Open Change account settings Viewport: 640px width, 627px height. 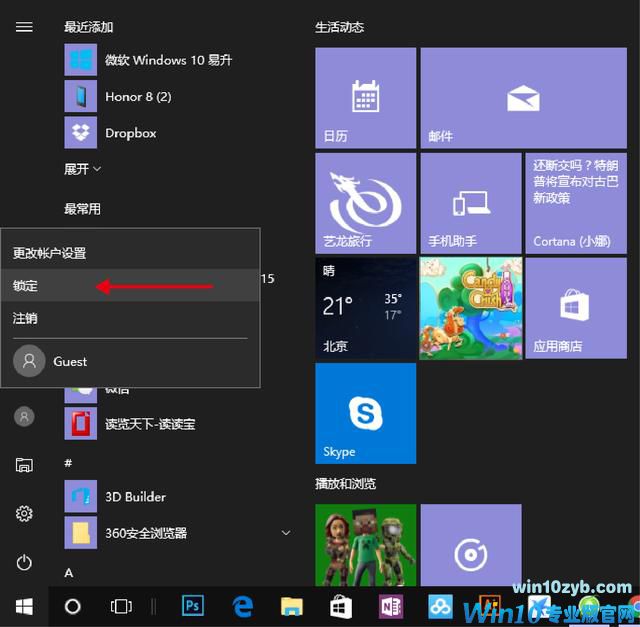(50, 253)
